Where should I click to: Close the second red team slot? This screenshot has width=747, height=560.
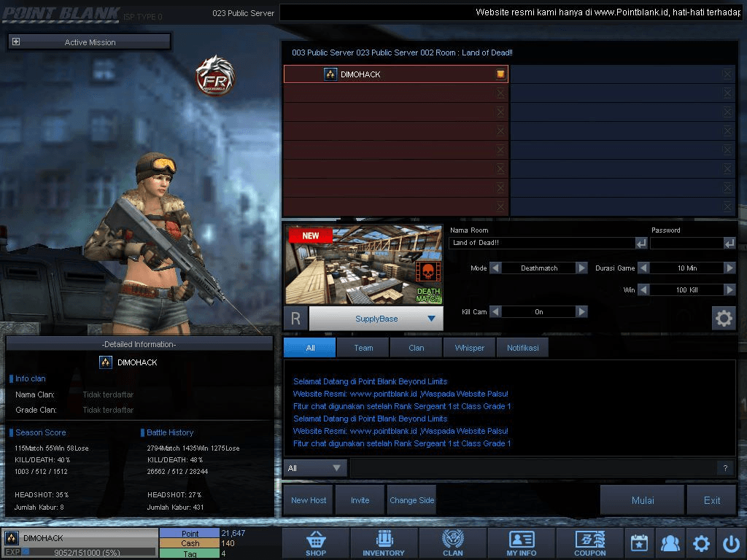[x=500, y=93]
